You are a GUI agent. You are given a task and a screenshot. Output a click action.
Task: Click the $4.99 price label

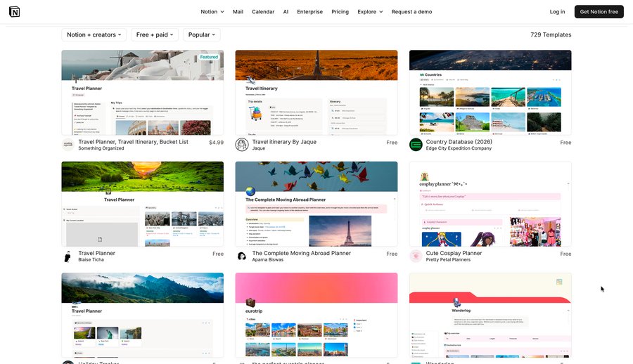[x=216, y=143]
